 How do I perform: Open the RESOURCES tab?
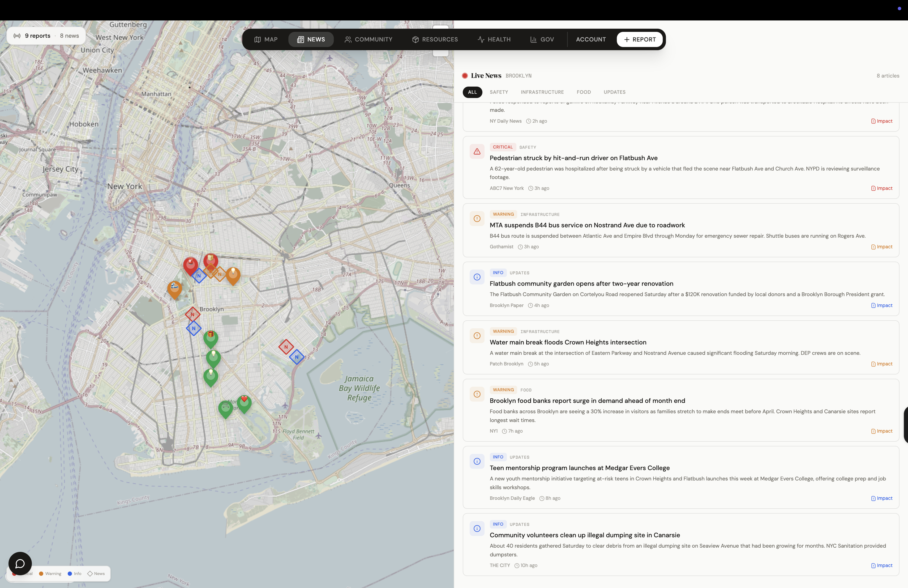coord(435,39)
